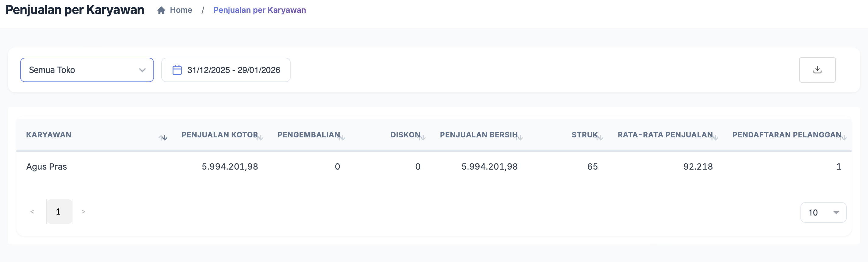Open the rows-per-page dropdown showing 10

pyautogui.click(x=823, y=212)
